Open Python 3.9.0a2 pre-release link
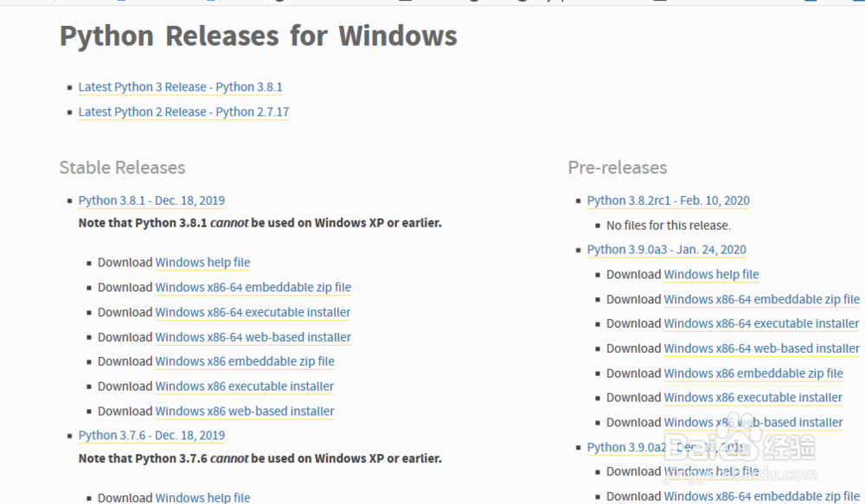The height and width of the screenshot is (504, 865). [666, 447]
